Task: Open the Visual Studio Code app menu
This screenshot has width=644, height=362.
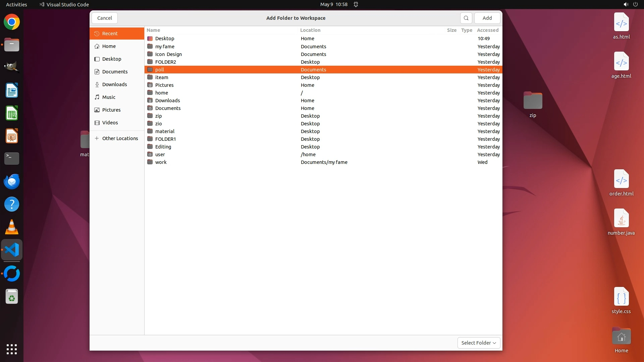Action: coord(64,4)
